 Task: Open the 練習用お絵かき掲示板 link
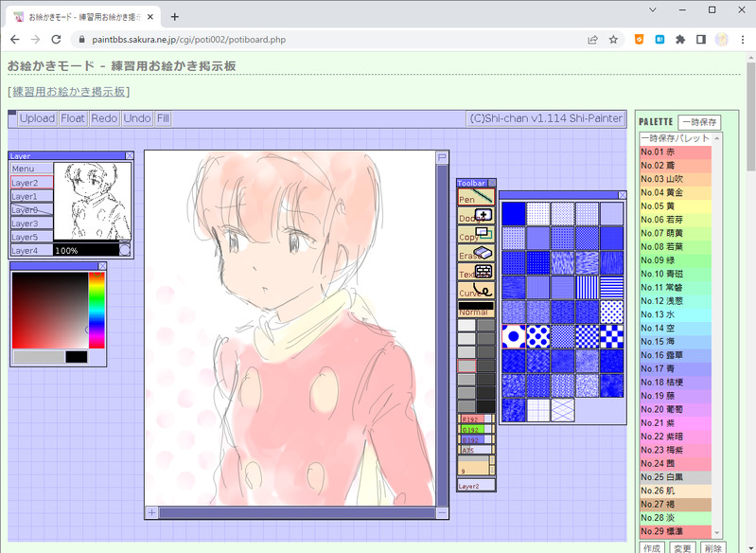(x=69, y=91)
